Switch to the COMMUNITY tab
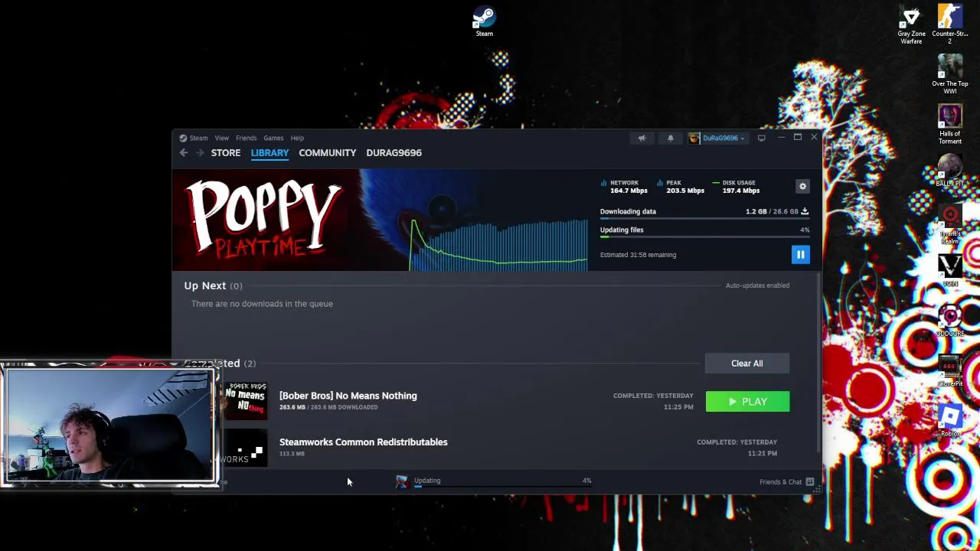This screenshot has width=980, height=551. (x=327, y=153)
